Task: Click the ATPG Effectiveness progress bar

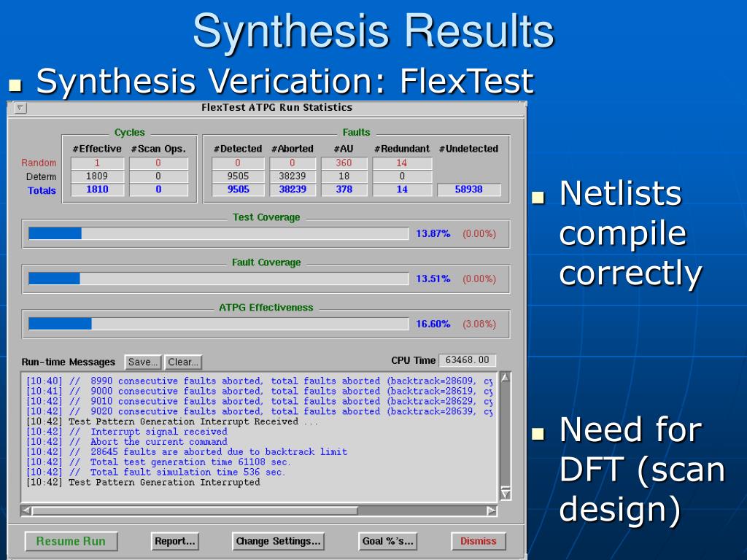Action: pos(219,324)
